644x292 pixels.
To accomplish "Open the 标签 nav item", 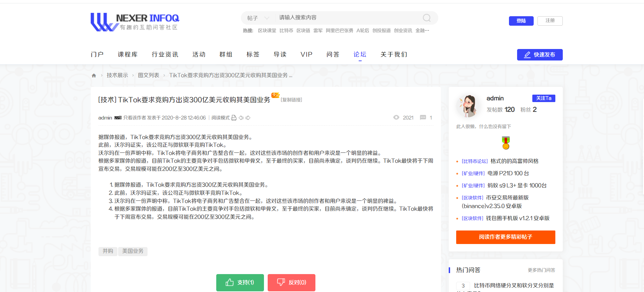I will pyautogui.click(x=253, y=54).
